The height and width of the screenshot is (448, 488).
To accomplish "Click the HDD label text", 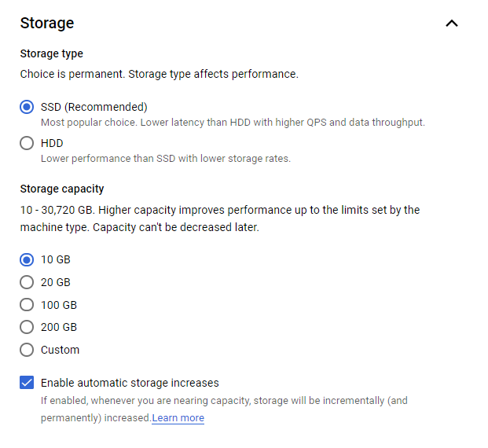I will pyautogui.click(x=52, y=143).
